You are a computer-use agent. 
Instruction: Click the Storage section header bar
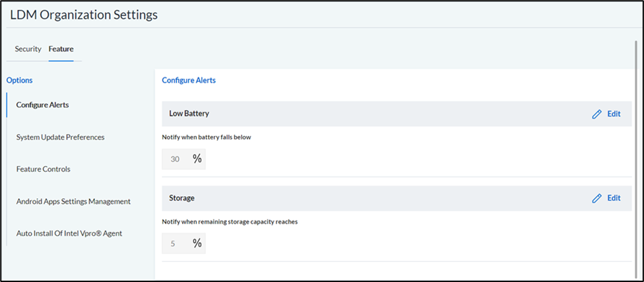pos(397,198)
